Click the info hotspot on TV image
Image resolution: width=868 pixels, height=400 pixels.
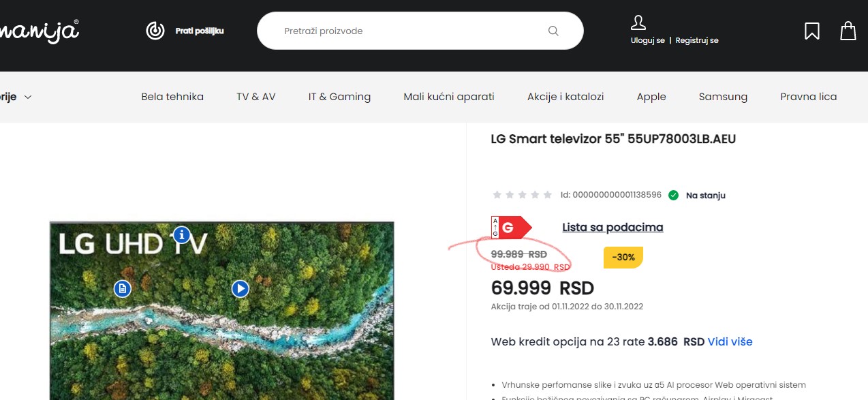click(181, 235)
